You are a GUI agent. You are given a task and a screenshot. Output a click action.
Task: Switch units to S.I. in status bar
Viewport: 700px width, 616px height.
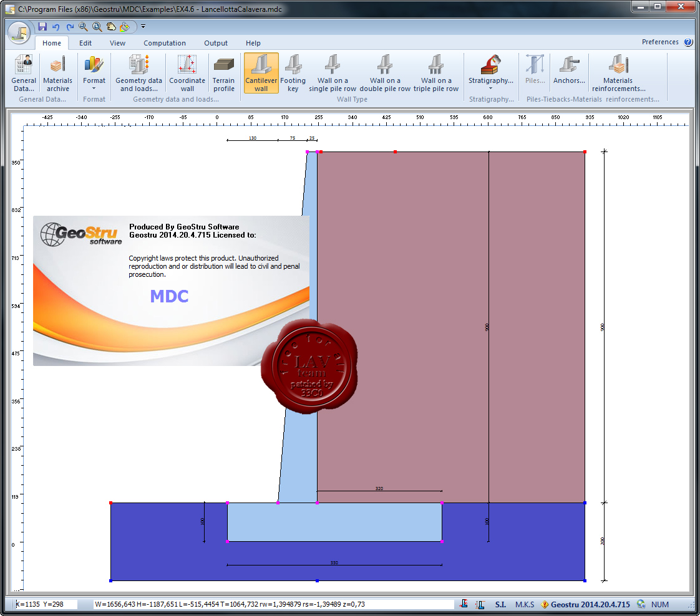click(x=500, y=604)
